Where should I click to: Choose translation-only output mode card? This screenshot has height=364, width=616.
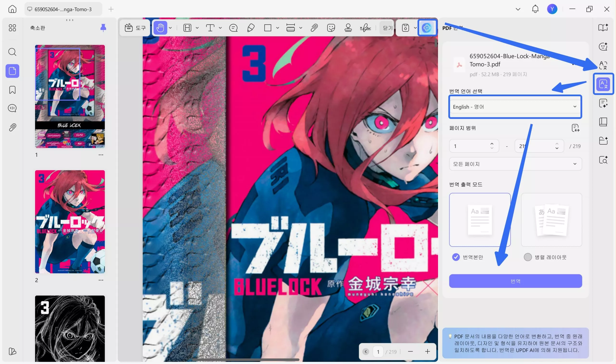point(480,220)
